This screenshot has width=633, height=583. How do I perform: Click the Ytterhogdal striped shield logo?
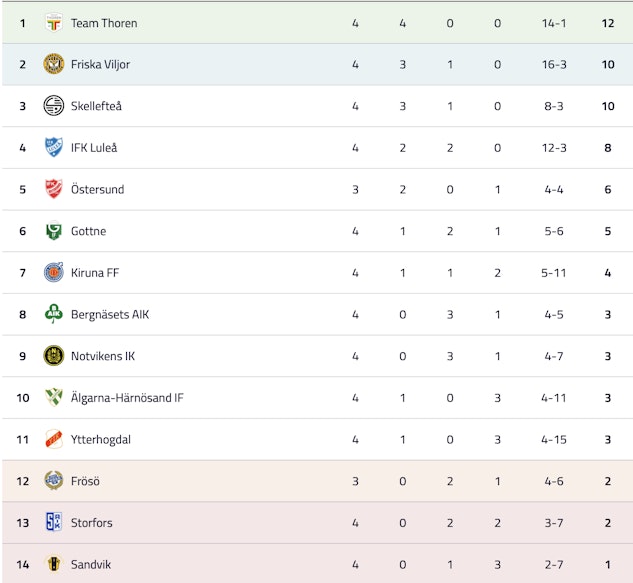(x=54, y=439)
